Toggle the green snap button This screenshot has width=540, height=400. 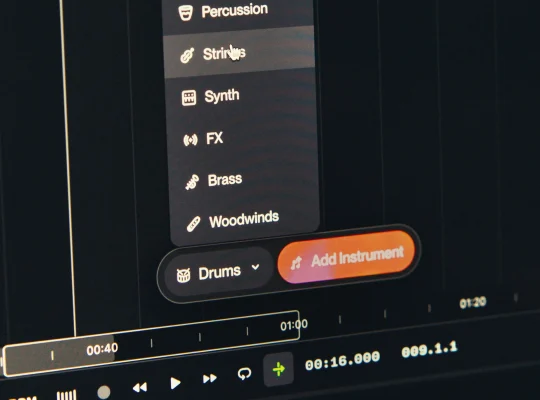point(279,369)
